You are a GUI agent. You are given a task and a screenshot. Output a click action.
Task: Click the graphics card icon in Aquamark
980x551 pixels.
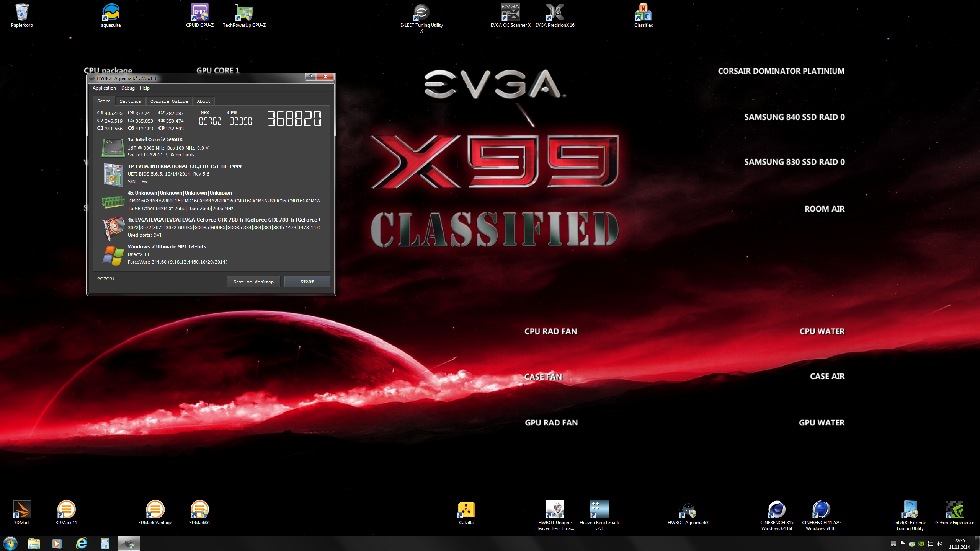click(113, 228)
